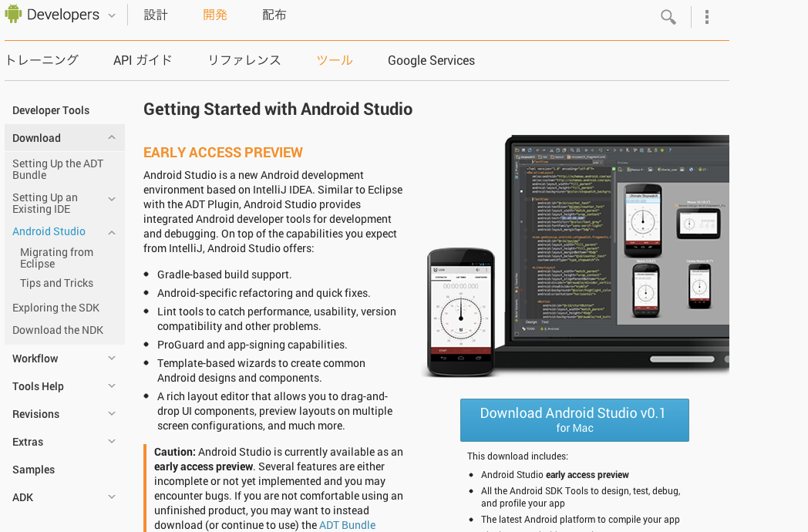Expand the Workflow sidebar section
The height and width of the screenshot is (532, 808).
click(x=112, y=359)
